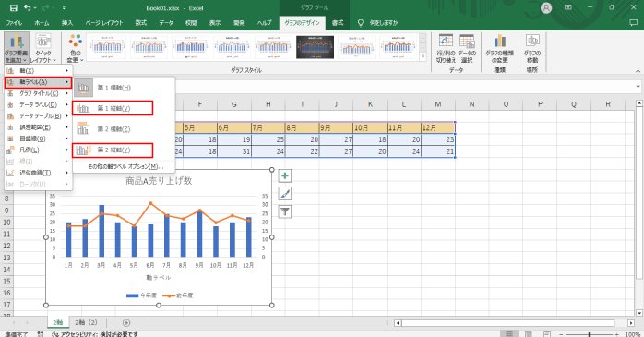Switch to the 表示 ribbon tab
This screenshot has width=644, height=337.
tap(215, 23)
